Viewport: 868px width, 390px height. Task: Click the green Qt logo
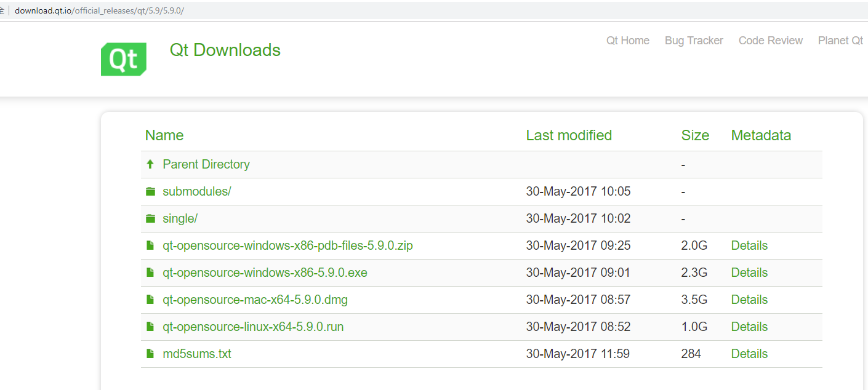tap(124, 59)
